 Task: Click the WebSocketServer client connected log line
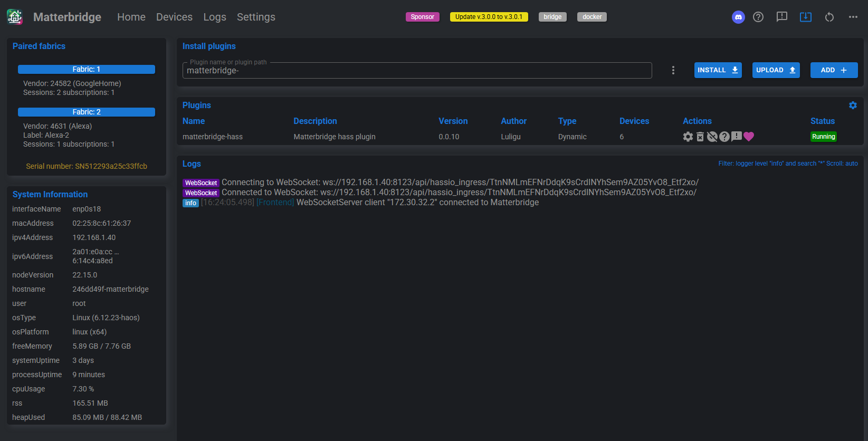(x=361, y=203)
